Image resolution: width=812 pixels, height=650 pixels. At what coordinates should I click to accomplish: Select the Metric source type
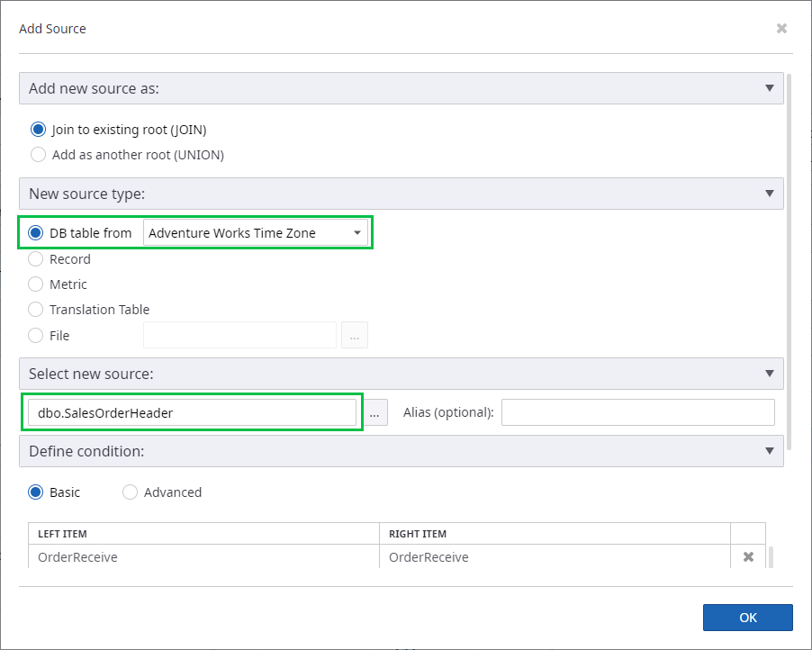tap(36, 284)
